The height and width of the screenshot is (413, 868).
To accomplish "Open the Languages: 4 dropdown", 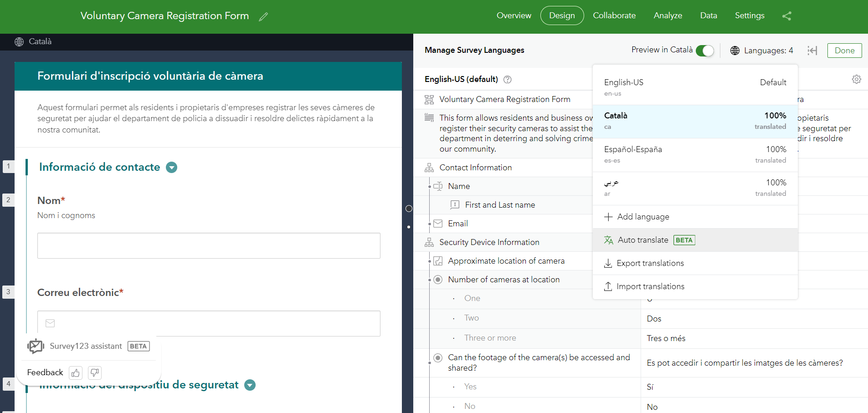I will pos(761,51).
